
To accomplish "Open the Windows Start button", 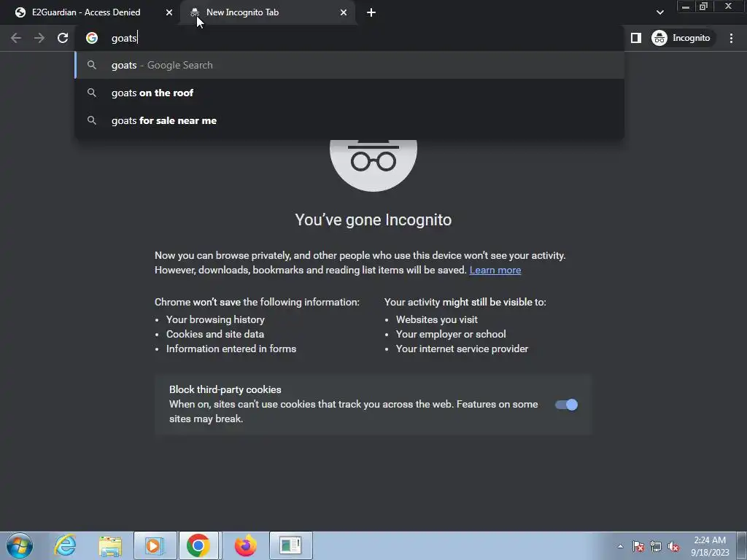I will coord(20,545).
